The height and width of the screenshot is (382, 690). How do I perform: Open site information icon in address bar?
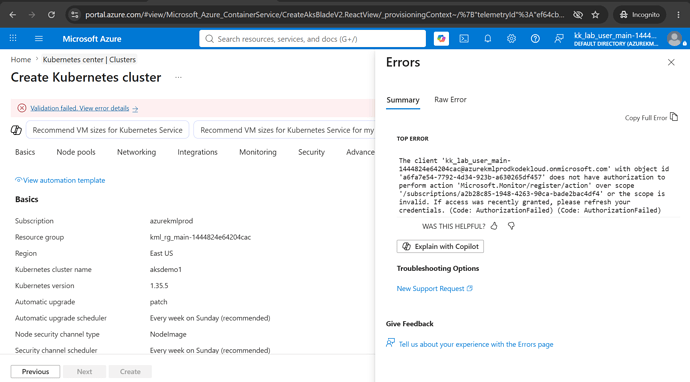click(x=75, y=15)
